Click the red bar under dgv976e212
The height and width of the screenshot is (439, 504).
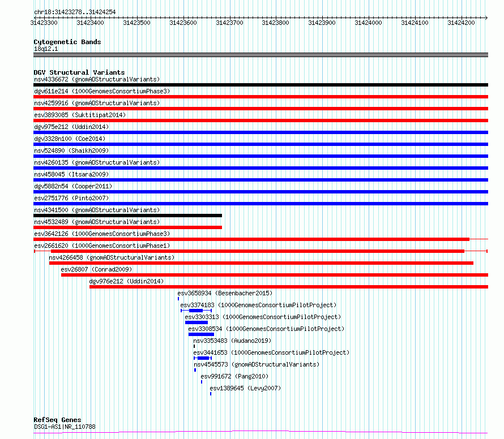[x=289, y=287]
